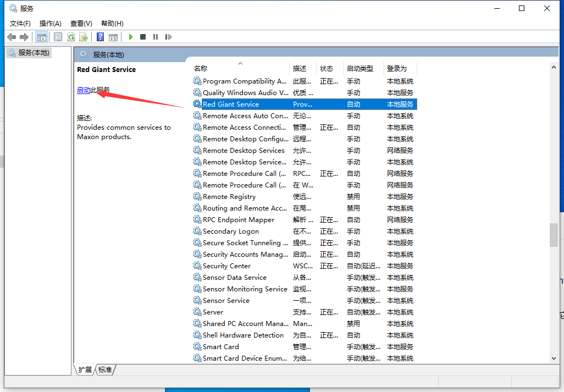Screen dimensions: 564x392
Task: Open the Help question mark icon
Action: click(101, 37)
